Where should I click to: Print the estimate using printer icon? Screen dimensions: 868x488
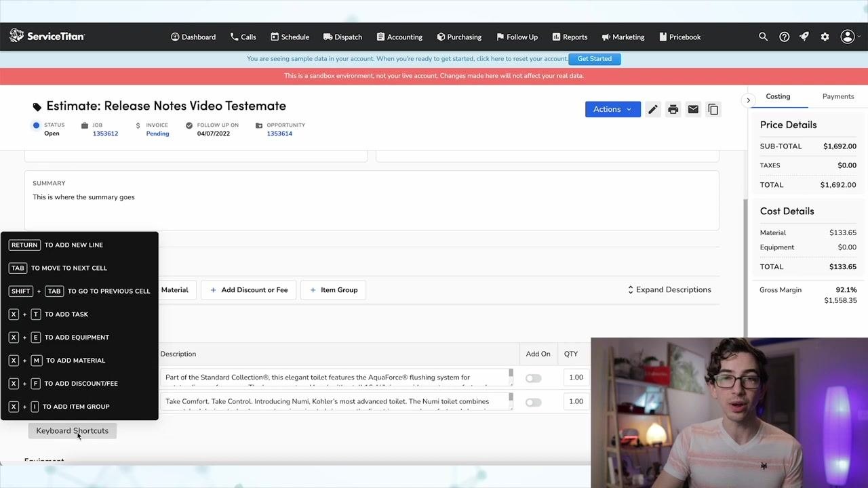673,109
